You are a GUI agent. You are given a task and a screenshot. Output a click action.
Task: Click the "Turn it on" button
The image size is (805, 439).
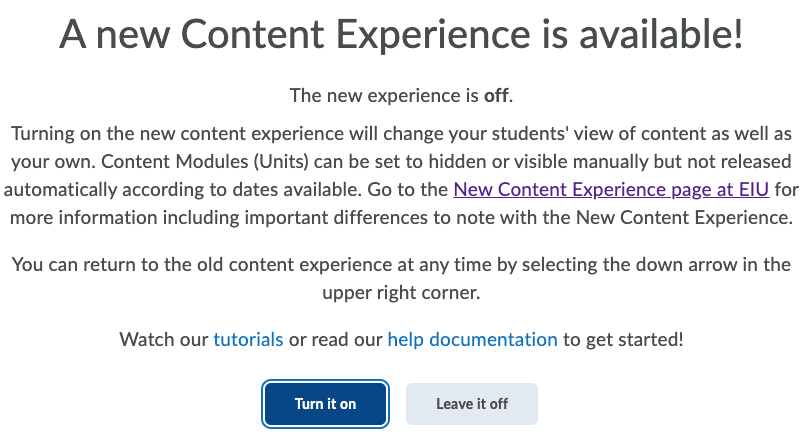(325, 404)
